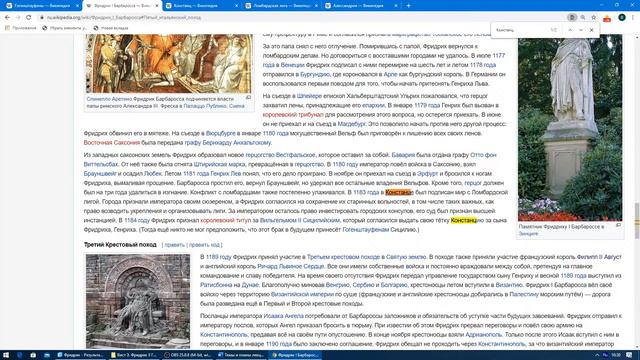640x360 pixels.
Task: Follow the Вильгельмом II Сицилийским link
Action: tap(300, 220)
